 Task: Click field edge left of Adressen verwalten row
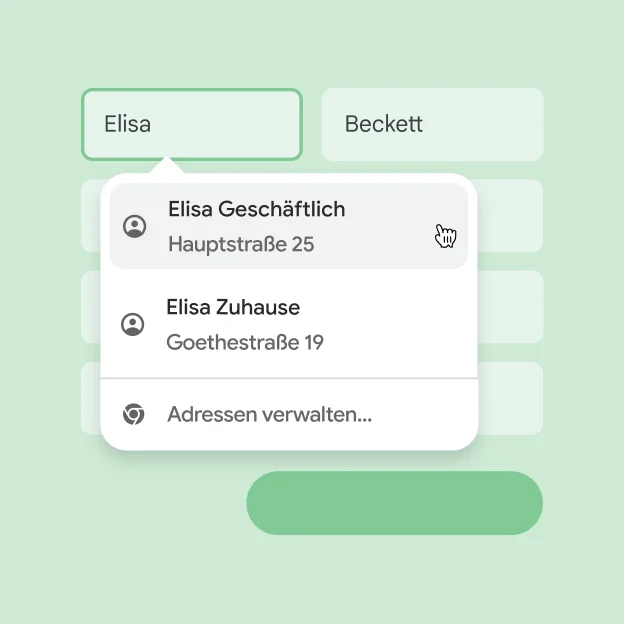90,398
